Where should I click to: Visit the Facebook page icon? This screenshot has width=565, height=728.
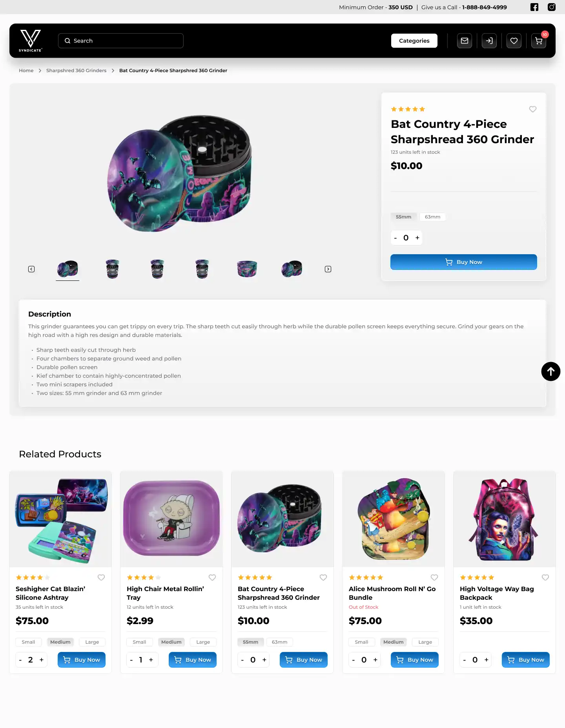click(534, 7)
